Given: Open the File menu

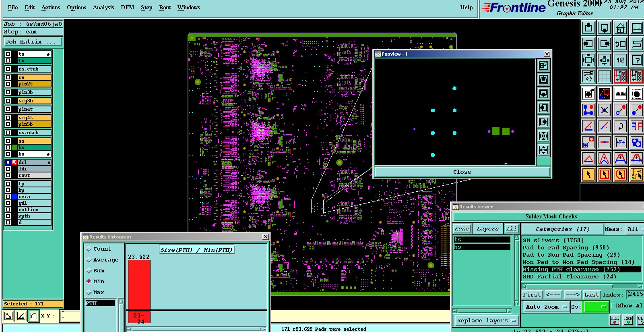Looking at the screenshot, I should tap(13, 7).
